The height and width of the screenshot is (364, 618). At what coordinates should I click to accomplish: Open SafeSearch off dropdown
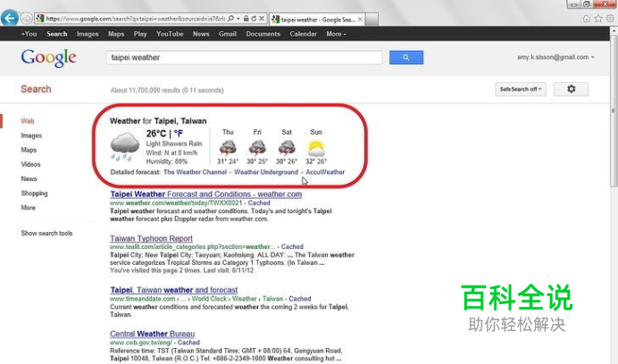tap(521, 89)
